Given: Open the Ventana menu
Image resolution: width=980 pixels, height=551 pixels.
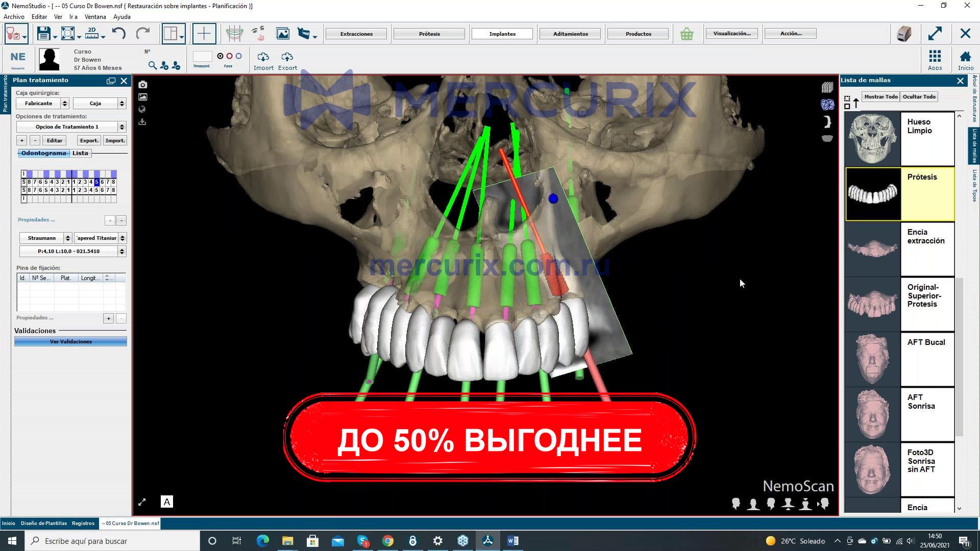Looking at the screenshot, I should click(x=95, y=17).
